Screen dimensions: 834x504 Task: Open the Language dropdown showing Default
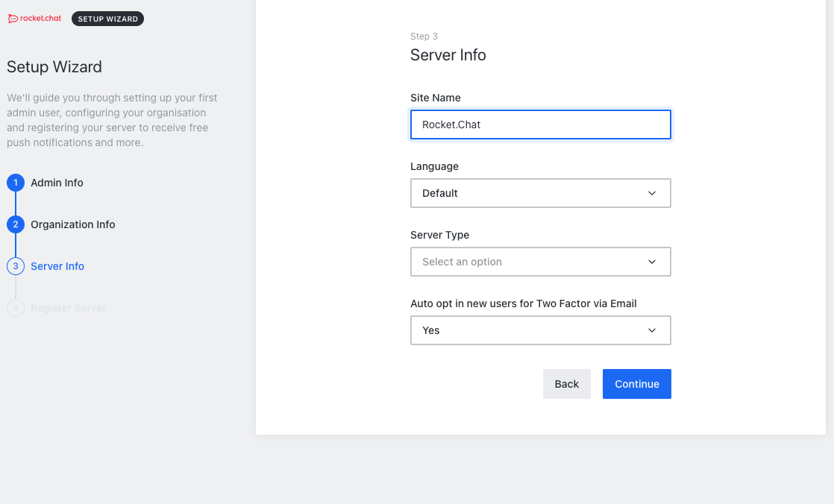coord(530,193)
